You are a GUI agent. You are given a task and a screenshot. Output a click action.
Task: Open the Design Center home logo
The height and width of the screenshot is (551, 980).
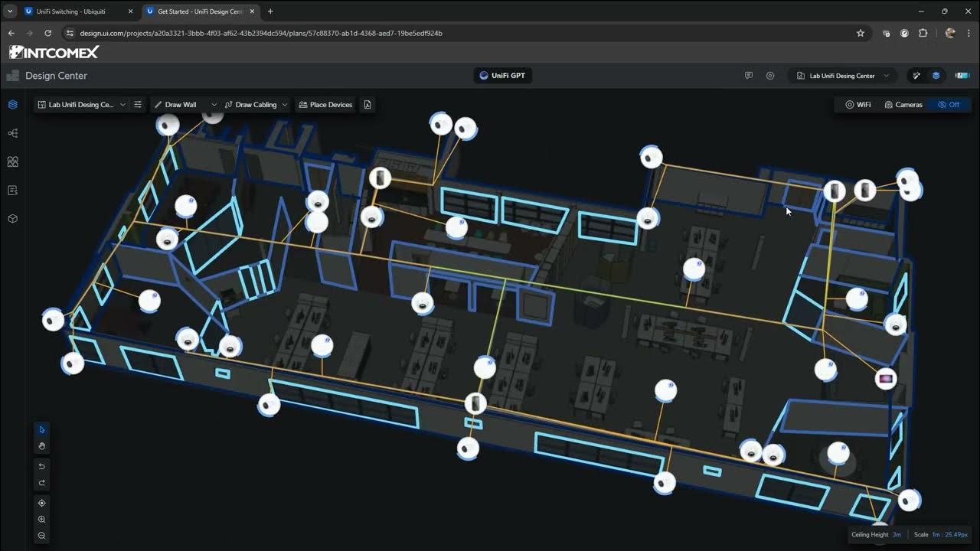tap(12, 76)
